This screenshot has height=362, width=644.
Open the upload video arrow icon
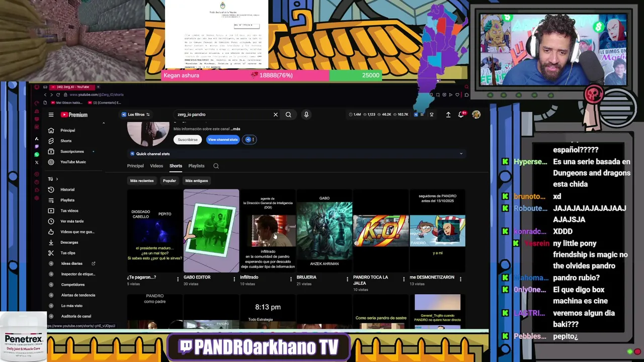tap(448, 115)
